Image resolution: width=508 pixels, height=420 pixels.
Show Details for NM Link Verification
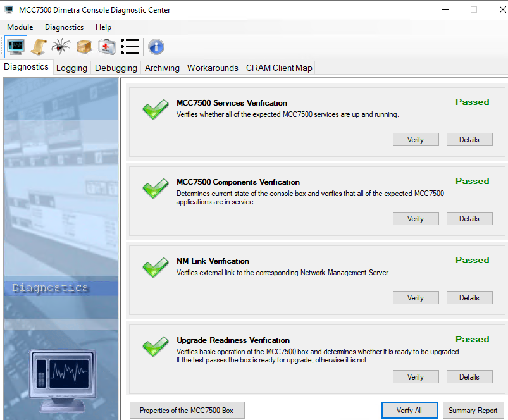coord(469,297)
